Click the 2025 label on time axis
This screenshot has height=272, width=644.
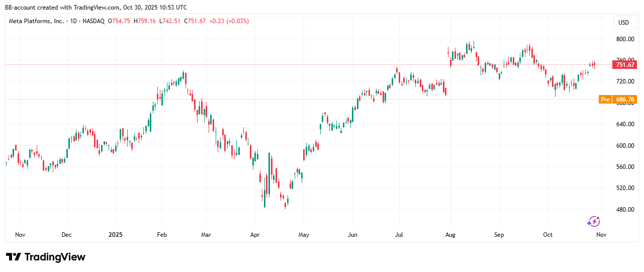[116, 235]
